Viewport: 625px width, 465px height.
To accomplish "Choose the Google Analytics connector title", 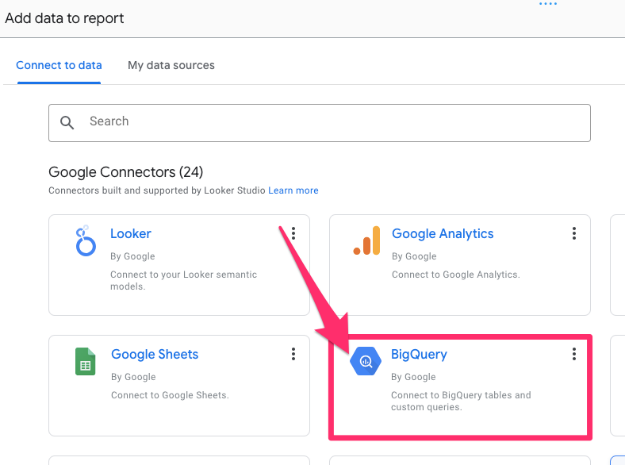I will 442,234.
